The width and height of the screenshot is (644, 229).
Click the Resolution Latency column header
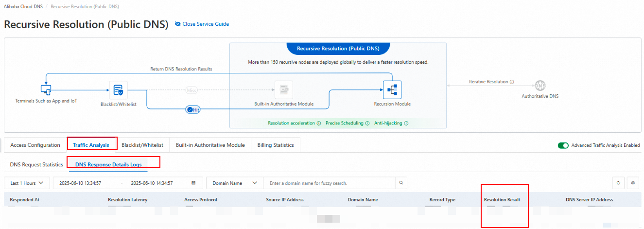[127, 200]
